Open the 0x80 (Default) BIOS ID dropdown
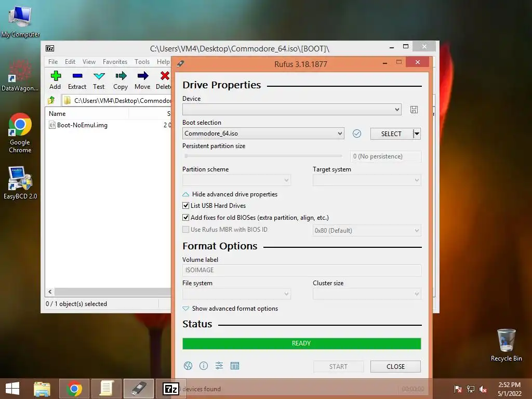This screenshot has width=532, height=399. coord(367,230)
